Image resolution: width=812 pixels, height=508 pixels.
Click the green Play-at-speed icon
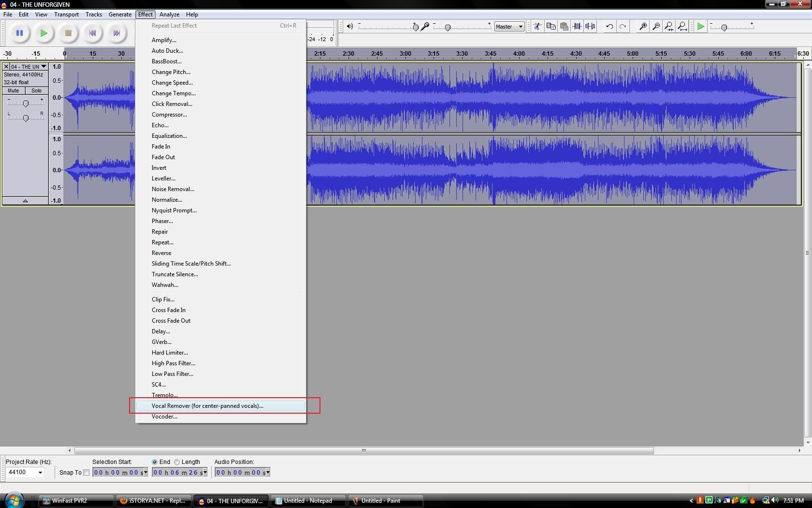point(700,27)
